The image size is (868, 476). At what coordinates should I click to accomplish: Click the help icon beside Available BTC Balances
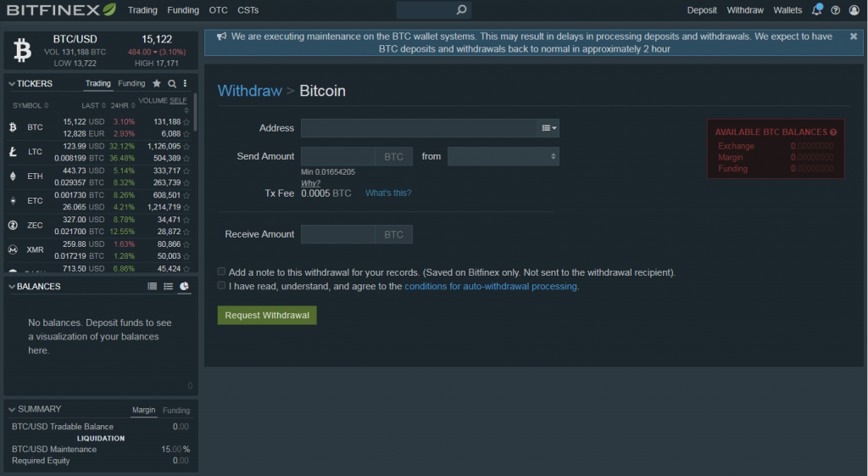point(833,132)
